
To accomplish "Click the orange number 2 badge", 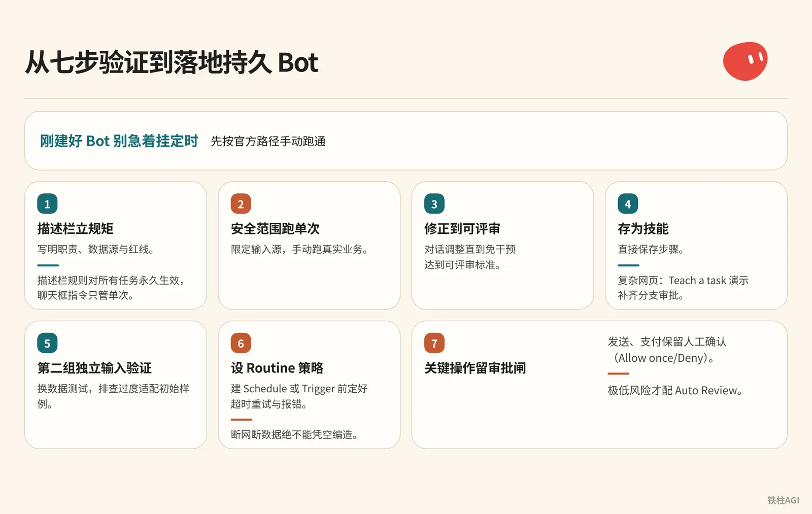I will (241, 204).
